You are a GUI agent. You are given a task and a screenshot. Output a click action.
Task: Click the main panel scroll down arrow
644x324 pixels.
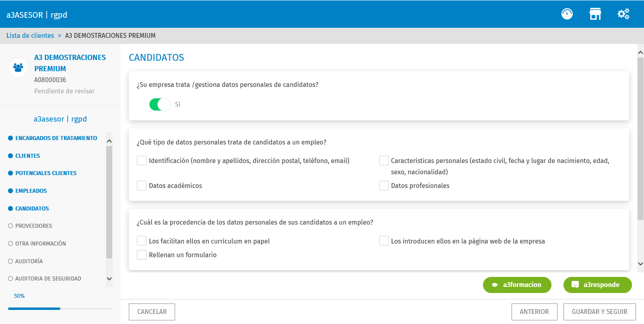point(640,264)
